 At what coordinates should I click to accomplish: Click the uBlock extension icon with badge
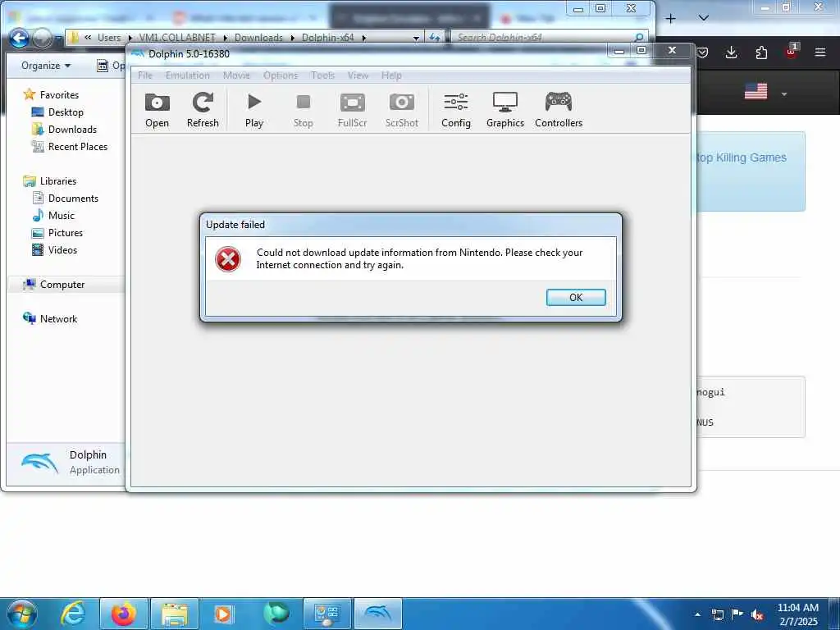tap(791, 52)
